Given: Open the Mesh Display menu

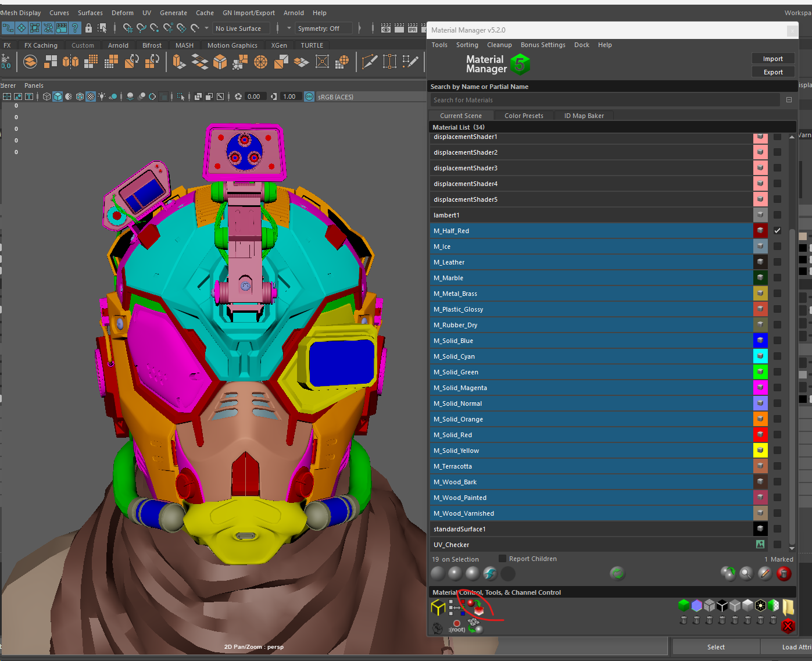Looking at the screenshot, I should pos(21,13).
